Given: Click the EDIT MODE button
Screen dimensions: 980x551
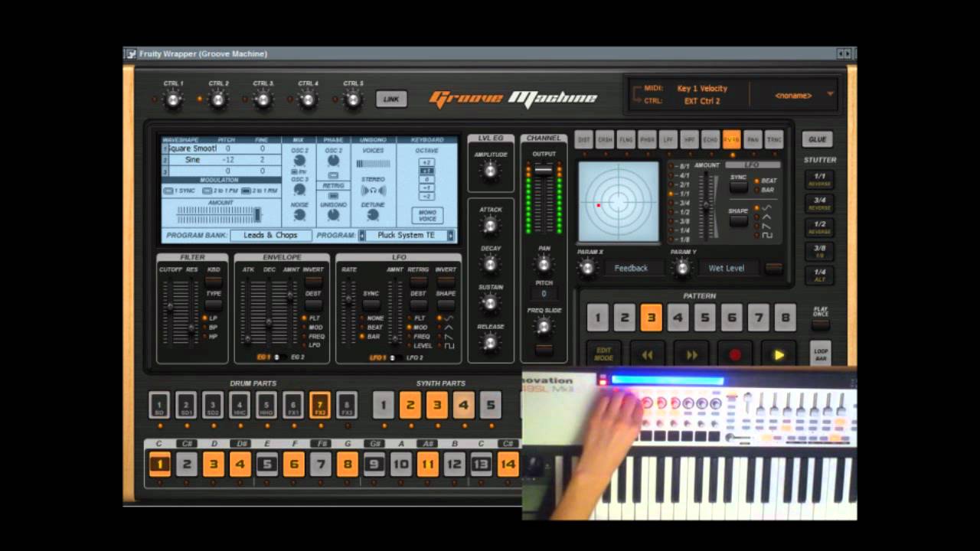Looking at the screenshot, I should (604, 355).
